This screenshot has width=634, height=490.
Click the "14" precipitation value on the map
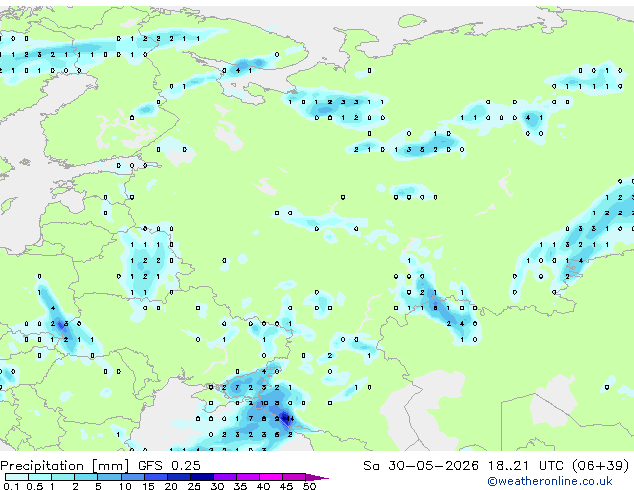tap(289, 419)
